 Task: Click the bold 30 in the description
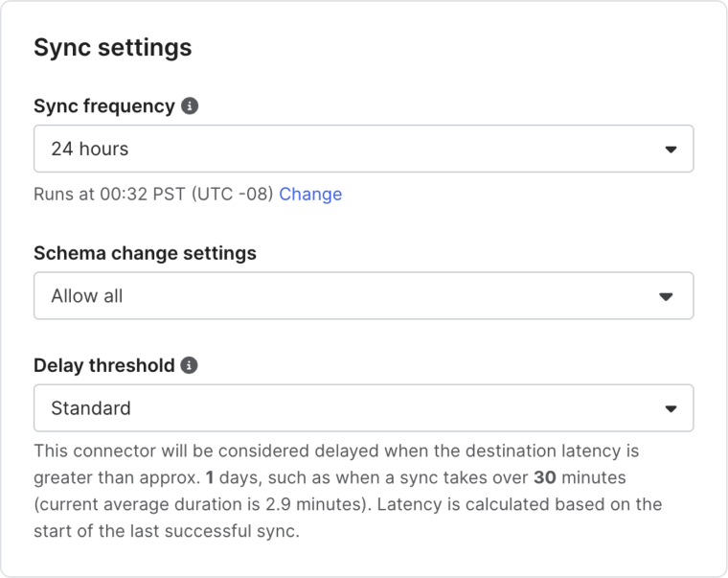(x=545, y=477)
